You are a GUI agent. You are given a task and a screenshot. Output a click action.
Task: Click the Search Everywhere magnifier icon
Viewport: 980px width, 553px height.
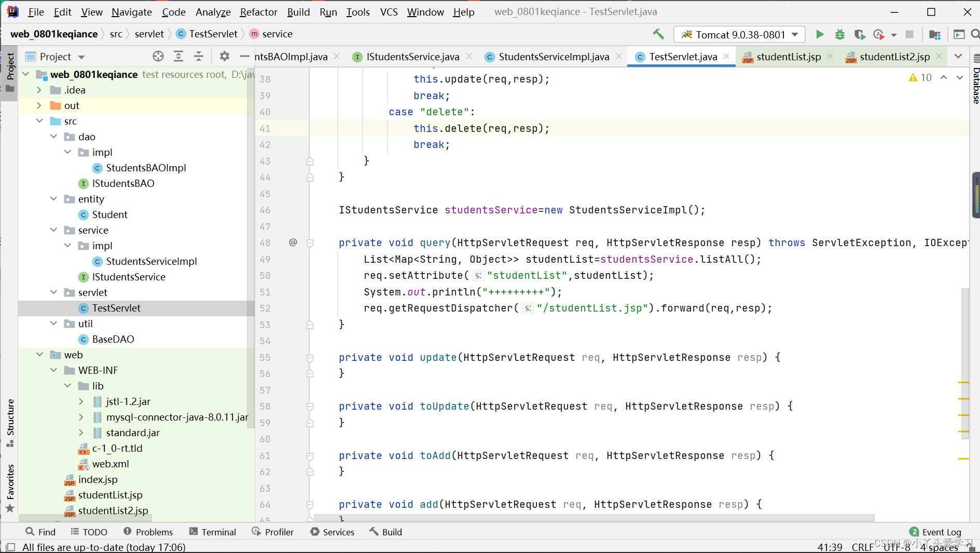point(975,34)
